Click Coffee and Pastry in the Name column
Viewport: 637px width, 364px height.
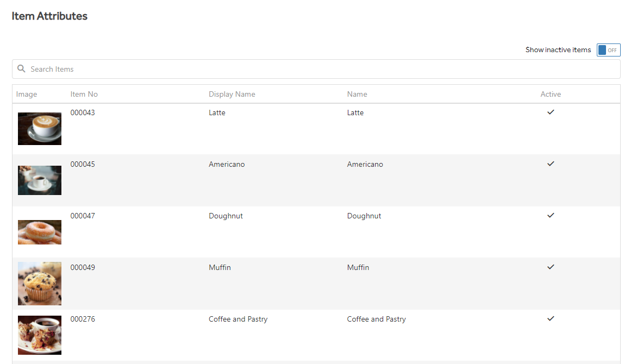pyautogui.click(x=376, y=319)
